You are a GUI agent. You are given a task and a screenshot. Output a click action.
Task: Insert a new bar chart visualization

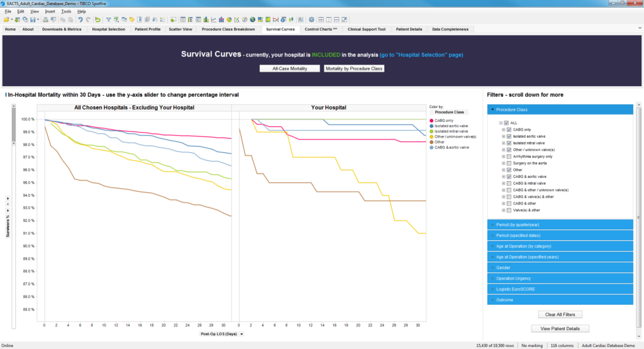pos(206,19)
